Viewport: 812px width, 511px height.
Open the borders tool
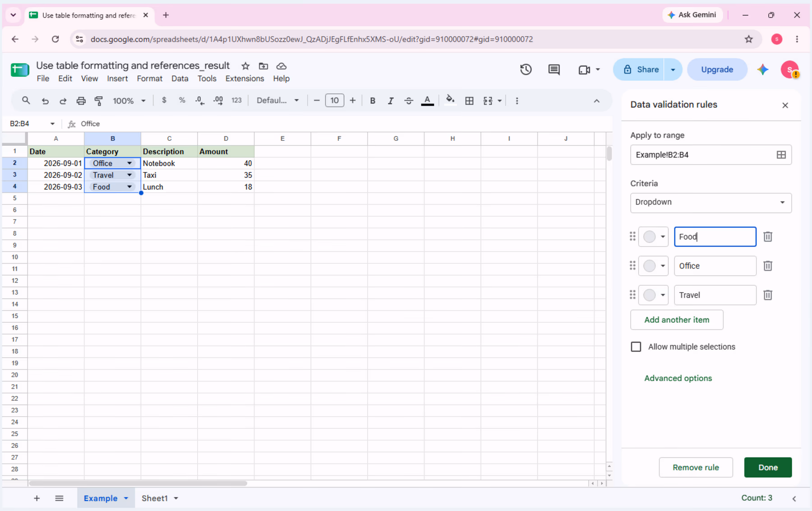pyautogui.click(x=469, y=101)
